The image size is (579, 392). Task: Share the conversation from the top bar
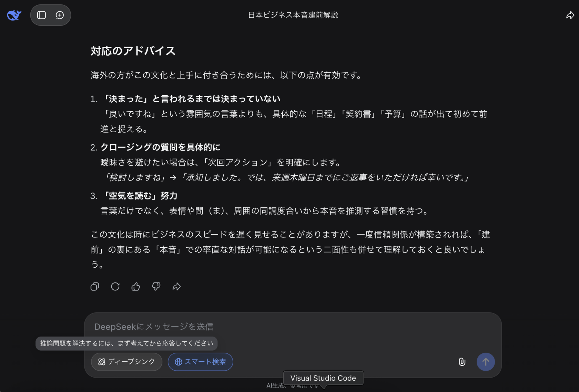(x=570, y=15)
